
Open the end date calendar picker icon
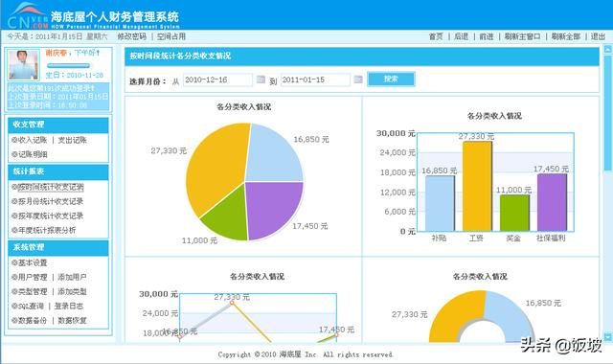tap(358, 80)
